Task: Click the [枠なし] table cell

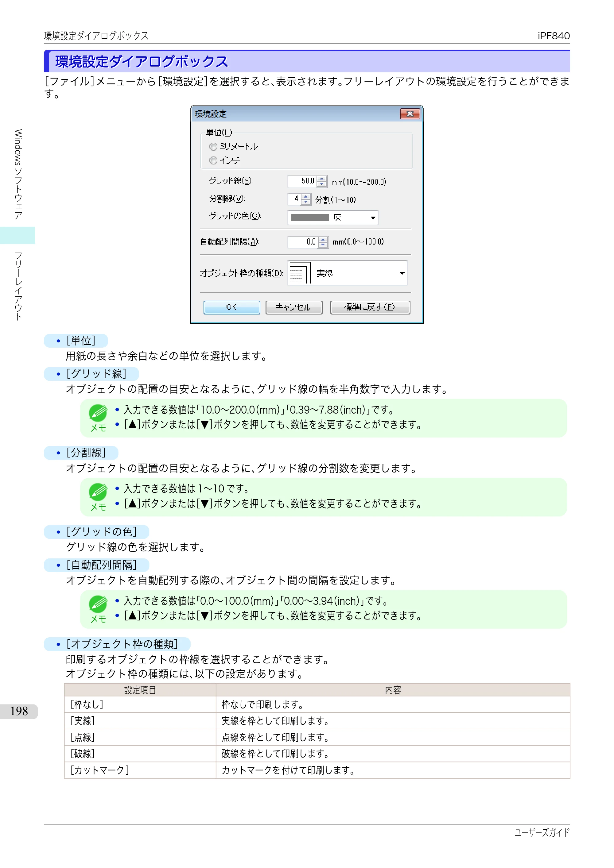Action: pos(140,705)
